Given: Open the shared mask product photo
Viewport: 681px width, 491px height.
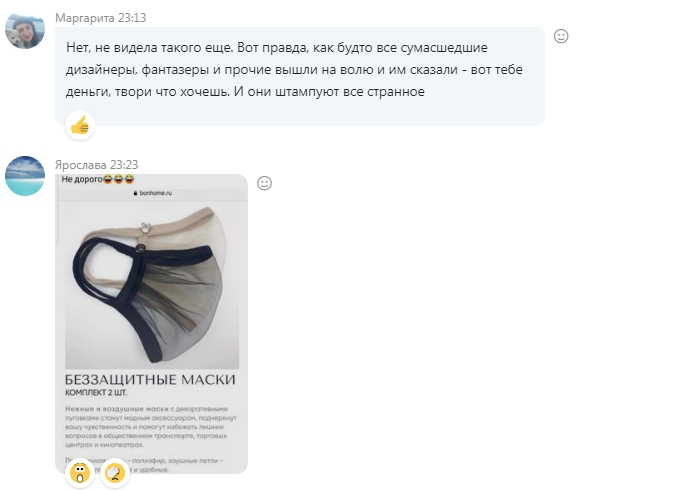Looking at the screenshot, I should coord(152,286).
